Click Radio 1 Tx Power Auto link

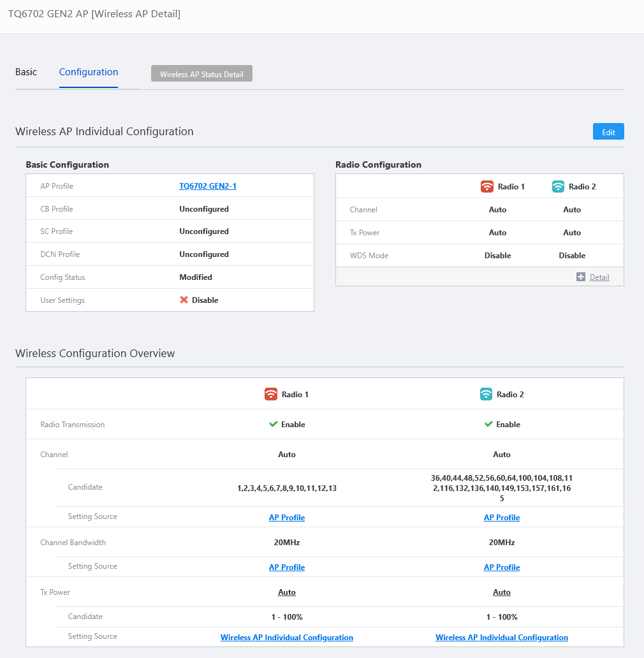287,592
